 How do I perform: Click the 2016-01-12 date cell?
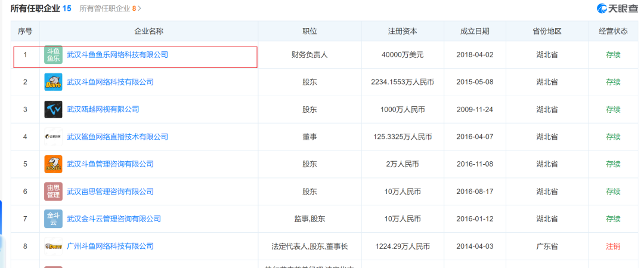(x=475, y=218)
